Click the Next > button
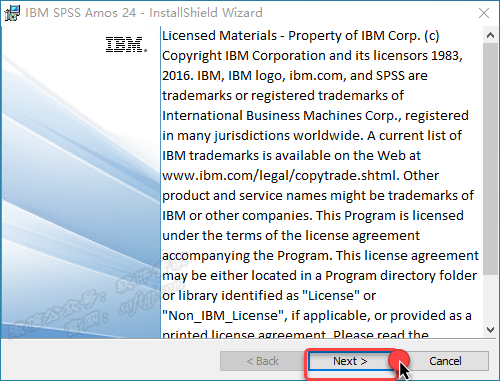 click(x=350, y=361)
